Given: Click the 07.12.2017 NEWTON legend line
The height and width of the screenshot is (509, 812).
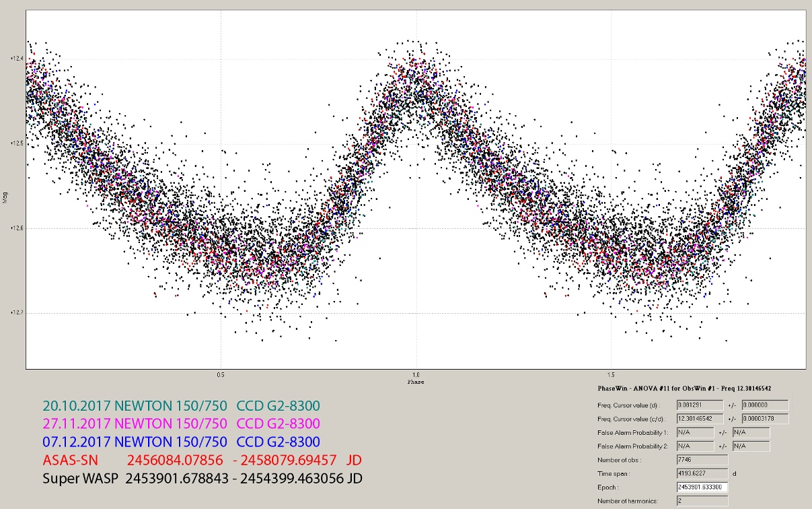Looking at the screenshot, I should [x=181, y=442].
